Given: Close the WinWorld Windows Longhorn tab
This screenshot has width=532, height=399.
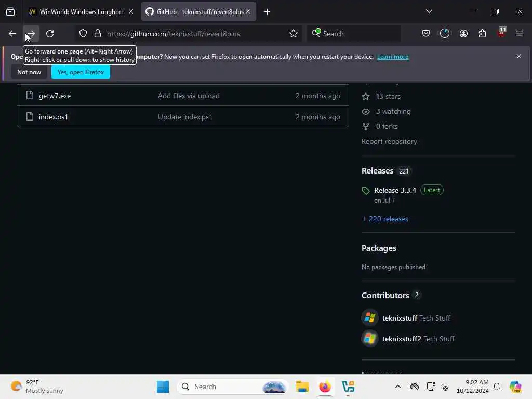Looking at the screenshot, I should 131,11.
